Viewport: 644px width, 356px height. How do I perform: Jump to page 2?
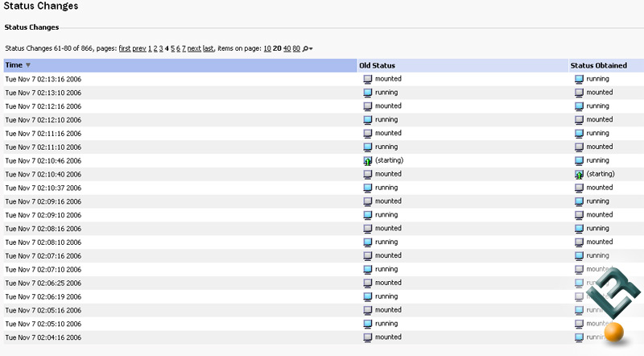pyautogui.click(x=155, y=48)
